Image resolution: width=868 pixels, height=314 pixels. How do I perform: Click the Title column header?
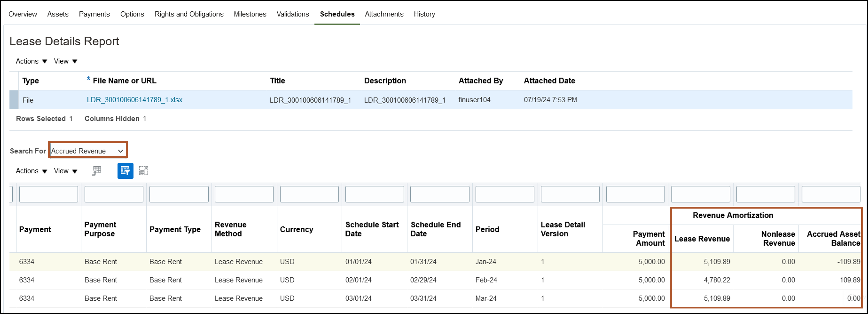point(277,81)
